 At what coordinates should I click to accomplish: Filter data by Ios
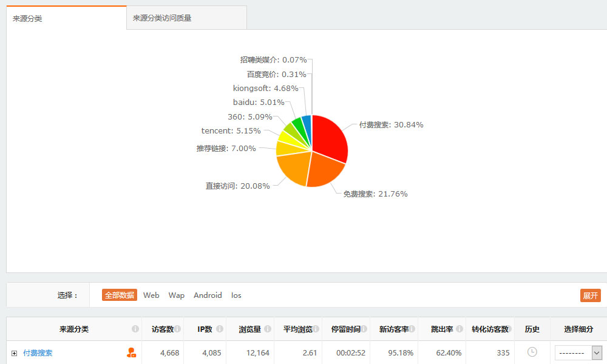pos(236,295)
